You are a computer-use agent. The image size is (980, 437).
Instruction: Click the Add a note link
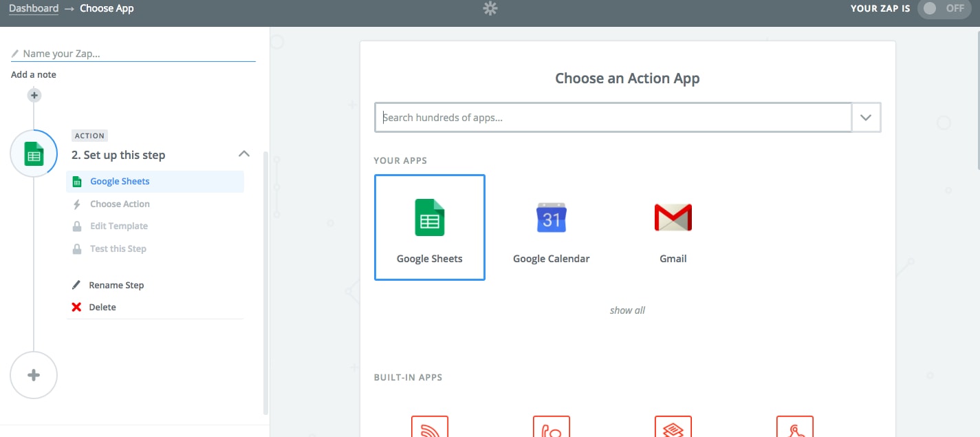(x=34, y=74)
